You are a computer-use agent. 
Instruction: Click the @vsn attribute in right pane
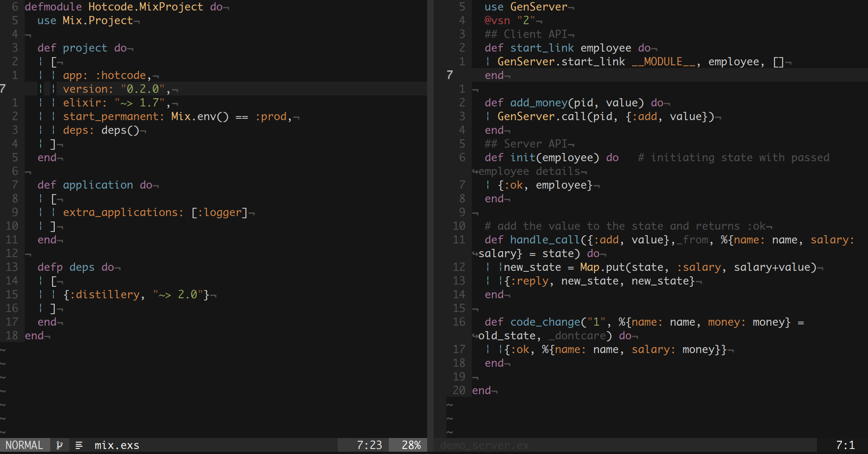tap(497, 21)
